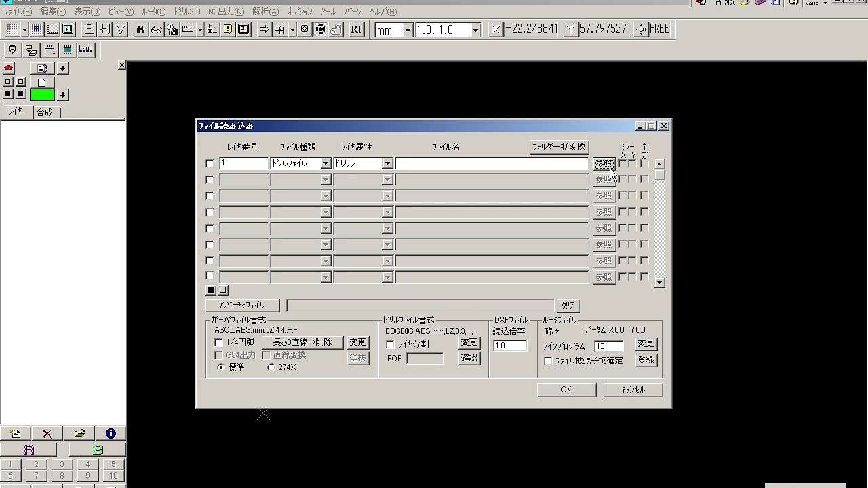Click the blank page icon in layer panel
The image size is (868, 488).
coord(42,82)
